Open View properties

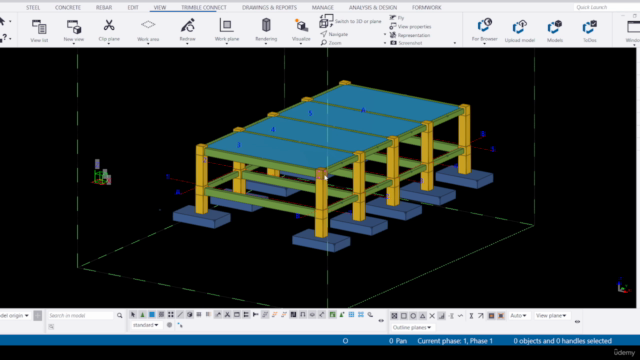(x=410, y=27)
